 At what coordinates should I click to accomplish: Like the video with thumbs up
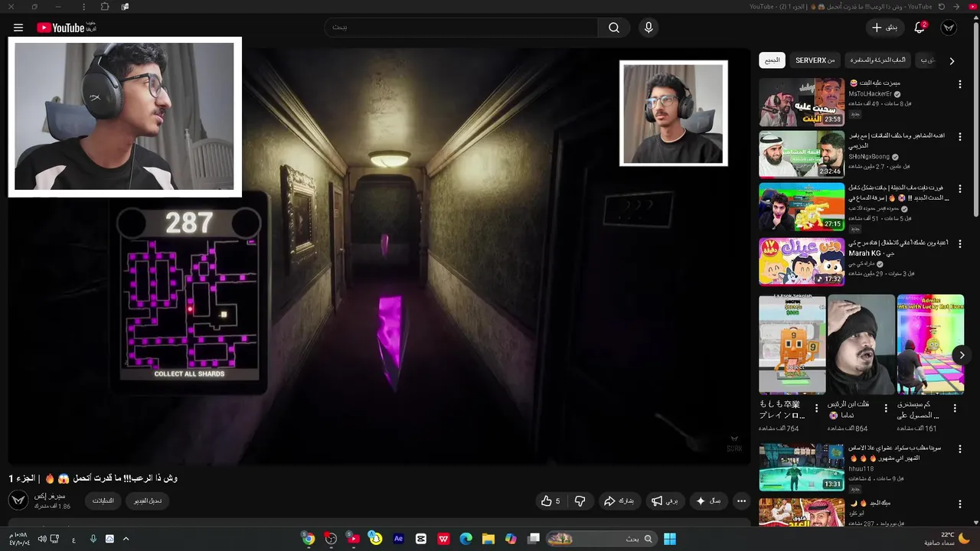(550, 501)
